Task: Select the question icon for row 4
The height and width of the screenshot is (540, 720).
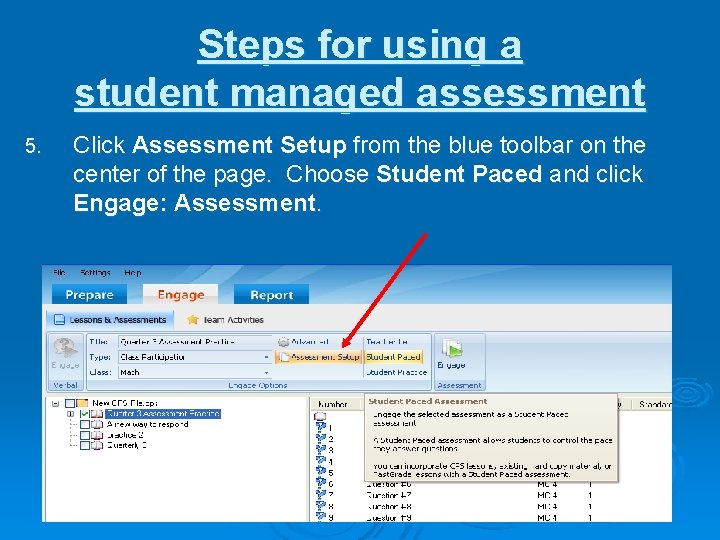Action: [x=321, y=461]
